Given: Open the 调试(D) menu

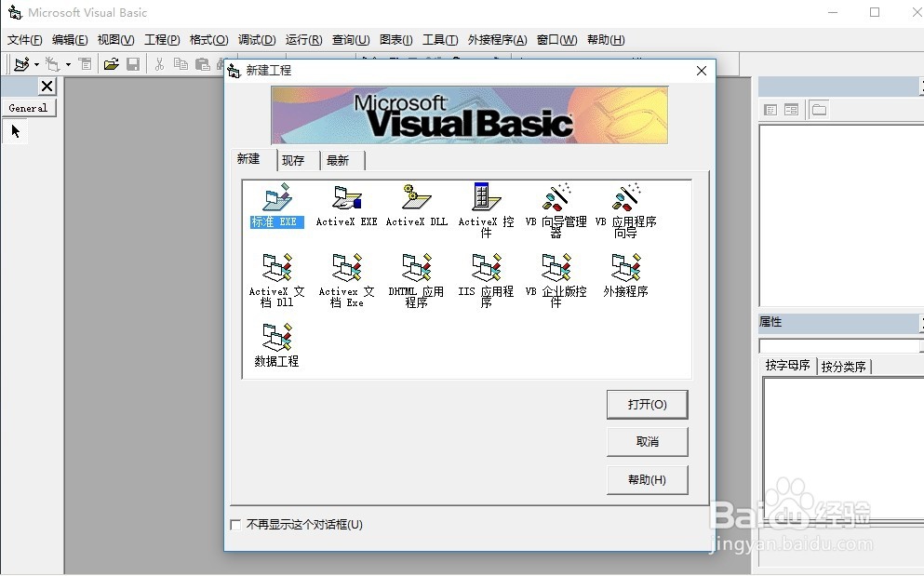Looking at the screenshot, I should 257,39.
